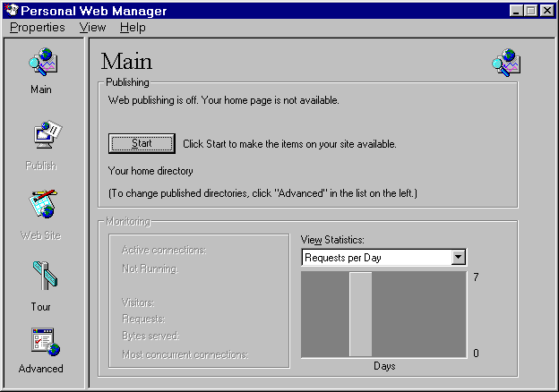
Task: Click "Most concurrent connections:" label
Action: pos(185,354)
